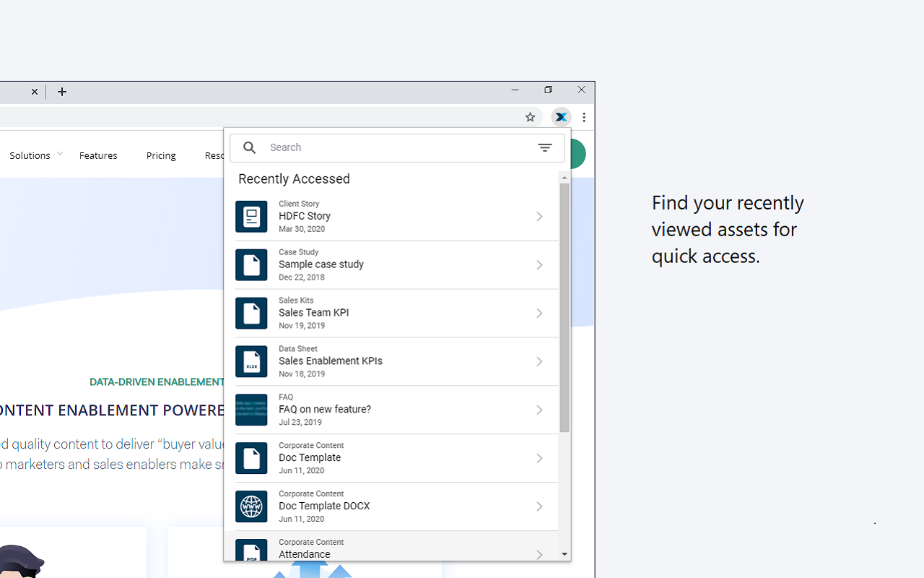Screen dimensions: 924x578
Task: Open the Sales Enablement KPIs title
Action: tap(331, 361)
